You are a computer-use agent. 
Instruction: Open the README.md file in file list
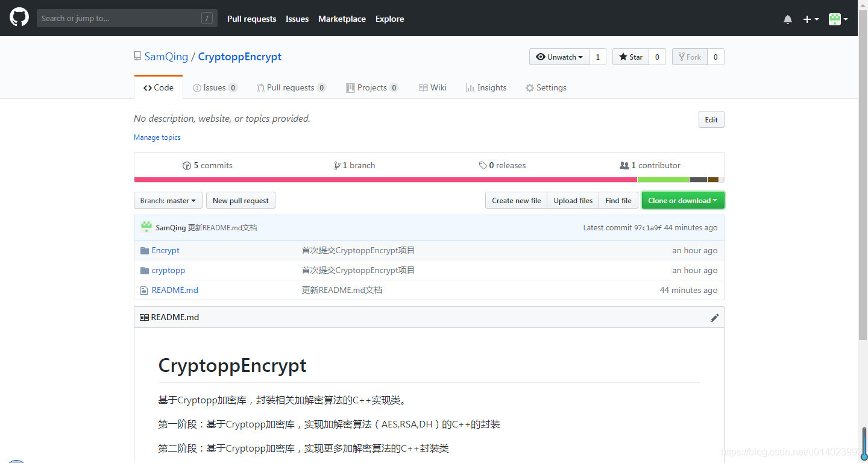coord(175,290)
